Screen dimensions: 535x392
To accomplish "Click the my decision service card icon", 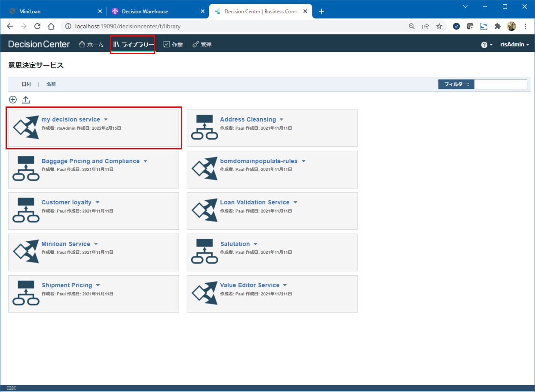I will tap(26, 127).
